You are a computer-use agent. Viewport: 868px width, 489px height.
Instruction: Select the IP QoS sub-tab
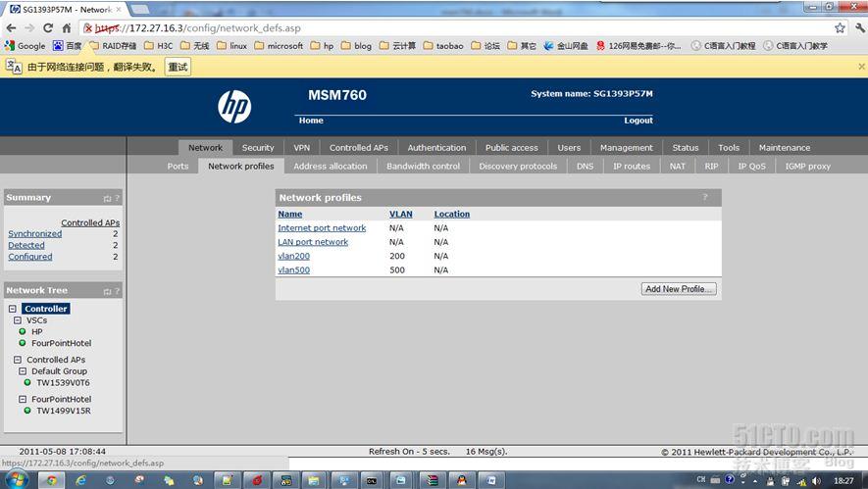tap(751, 166)
